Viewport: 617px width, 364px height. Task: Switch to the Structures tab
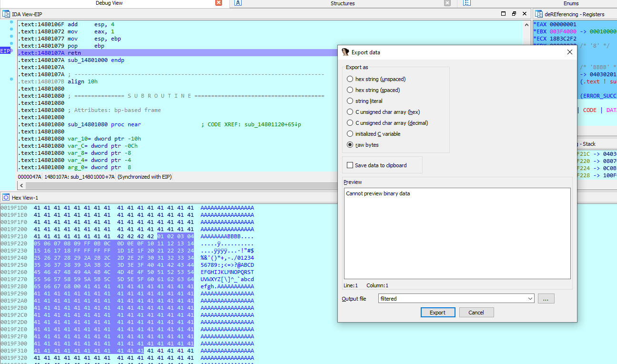click(x=343, y=3)
